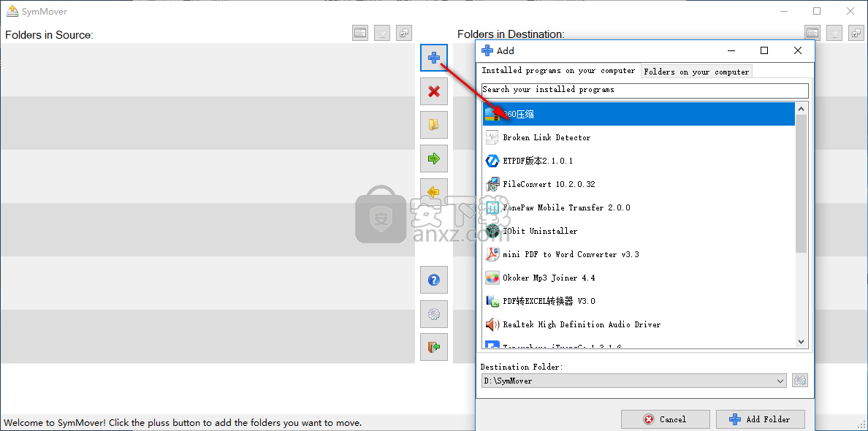Image resolution: width=868 pixels, height=431 pixels.
Task: Click the funnel icon above Destination panel
Action: [x=834, y=33]
